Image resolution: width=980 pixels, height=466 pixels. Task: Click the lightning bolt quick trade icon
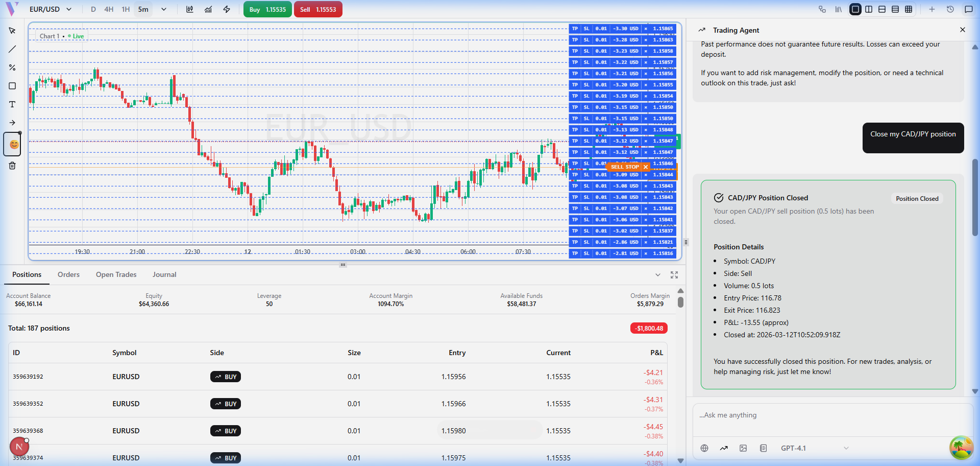(x=227, y=9)
